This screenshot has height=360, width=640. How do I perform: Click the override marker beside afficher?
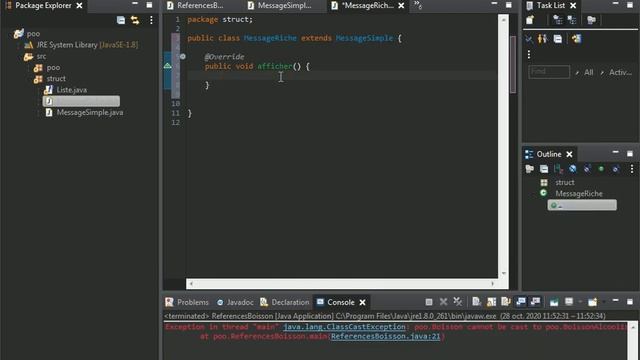[x=167, y=66]
